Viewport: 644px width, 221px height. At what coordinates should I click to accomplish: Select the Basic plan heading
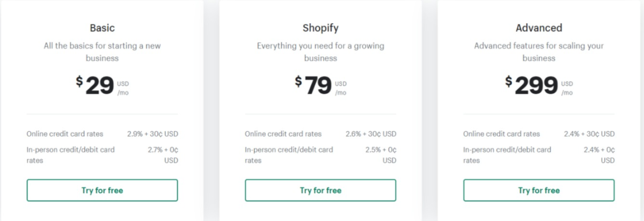click(102, 28)
